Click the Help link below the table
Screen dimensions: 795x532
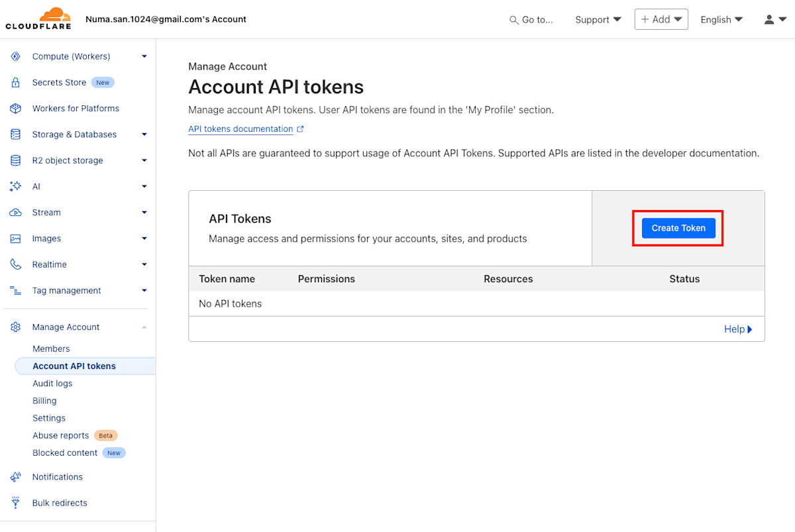tap(738, 329)
